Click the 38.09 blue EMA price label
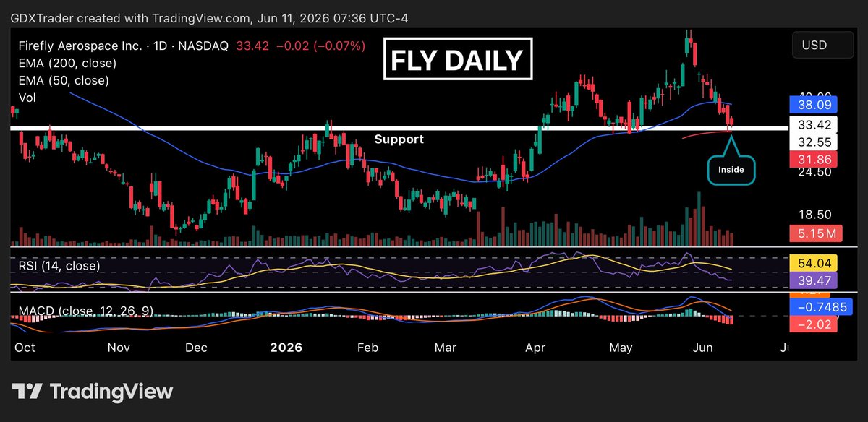The image size is (868, 422). 812,104
